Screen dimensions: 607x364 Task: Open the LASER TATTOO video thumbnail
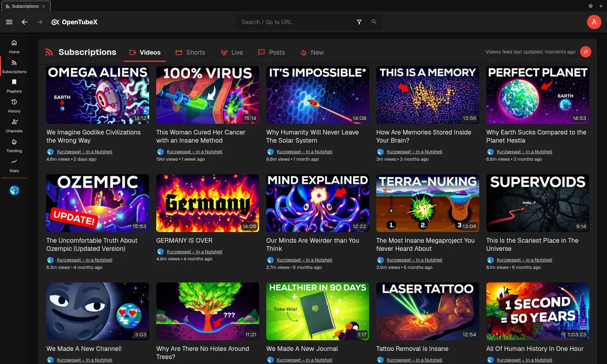coord(428,311)
